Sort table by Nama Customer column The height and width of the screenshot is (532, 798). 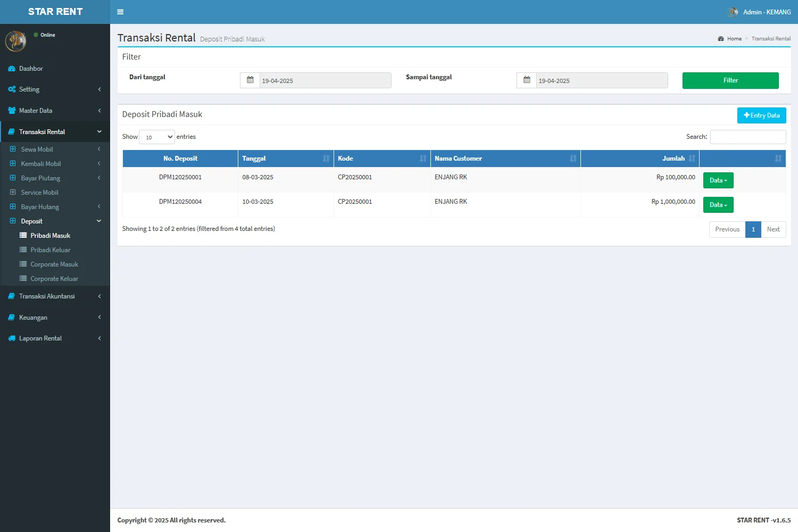[x=505, y=159]
